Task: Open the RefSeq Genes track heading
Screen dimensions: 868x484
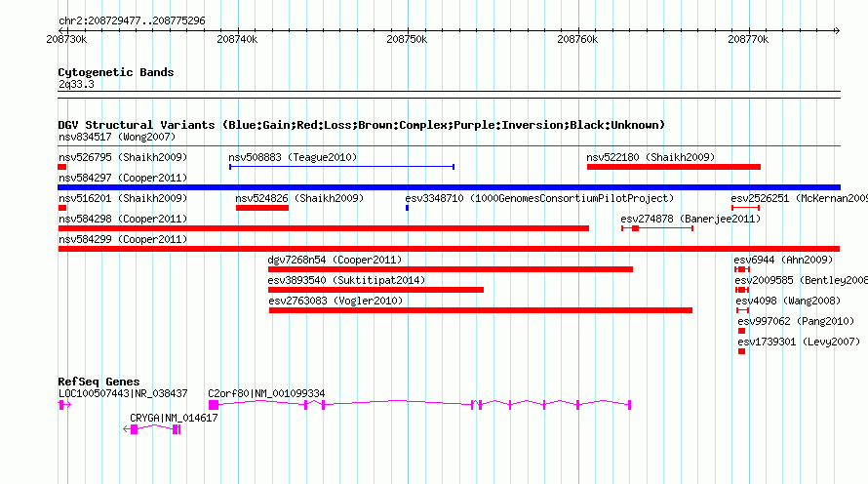Action: coord(99,382)
